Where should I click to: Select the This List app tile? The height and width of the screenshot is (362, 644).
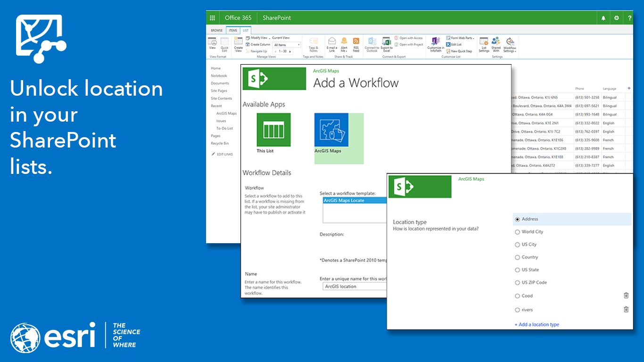(274, 133)
